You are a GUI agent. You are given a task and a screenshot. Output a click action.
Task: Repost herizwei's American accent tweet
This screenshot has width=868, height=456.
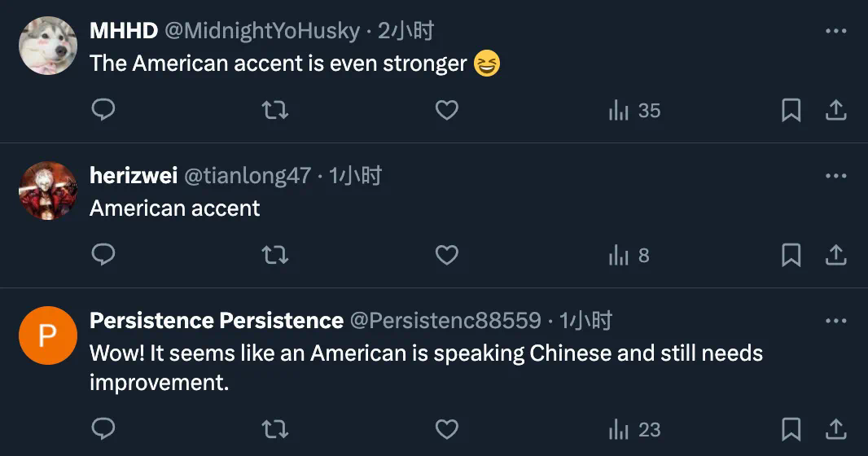[275, 255]
